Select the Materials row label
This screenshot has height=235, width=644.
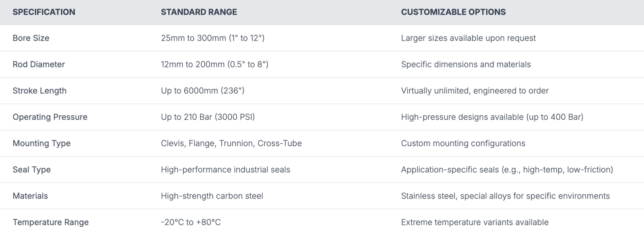coord(30,196)
